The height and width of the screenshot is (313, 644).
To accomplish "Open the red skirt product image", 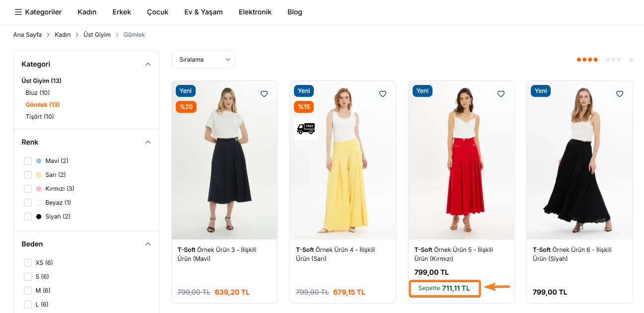I will [x=461, y=164].
